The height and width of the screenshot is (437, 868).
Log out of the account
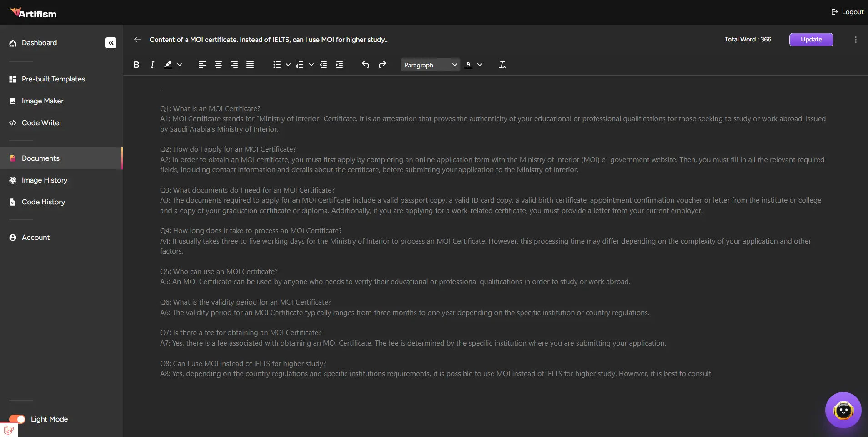(848, 12)
